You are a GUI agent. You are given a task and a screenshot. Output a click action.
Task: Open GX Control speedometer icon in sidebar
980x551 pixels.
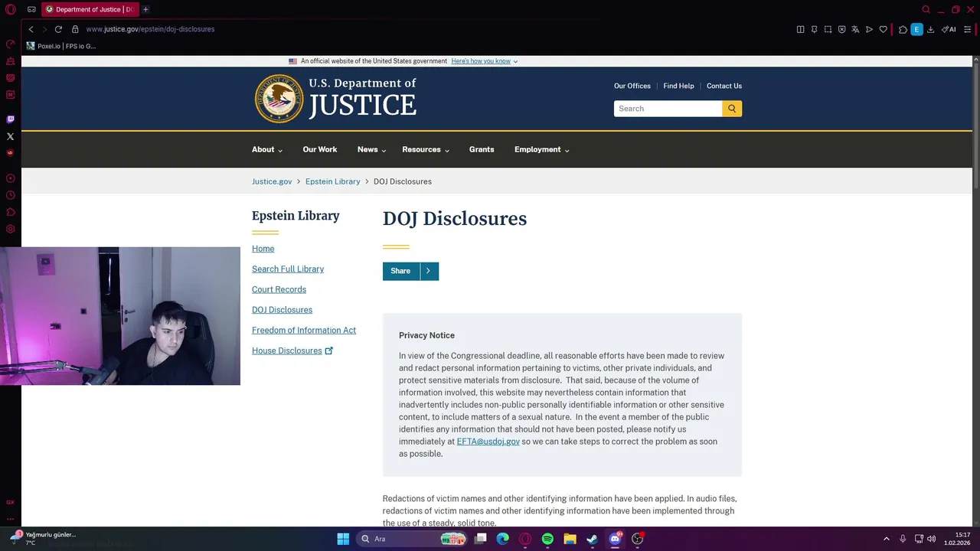pos(11,44)
